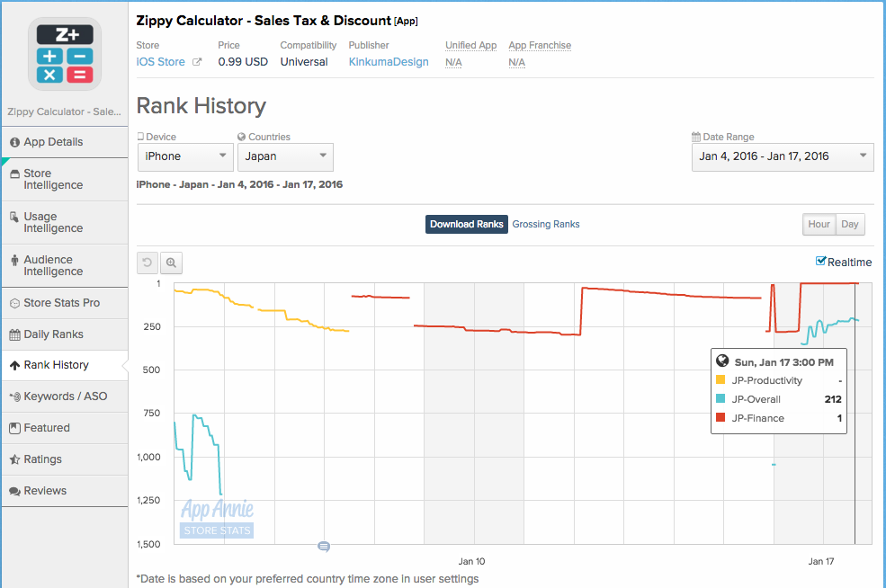Click the device icon beside Device label
Image resolution: width=886 pixels, height=588 pixels.
(x=140, y=137)
